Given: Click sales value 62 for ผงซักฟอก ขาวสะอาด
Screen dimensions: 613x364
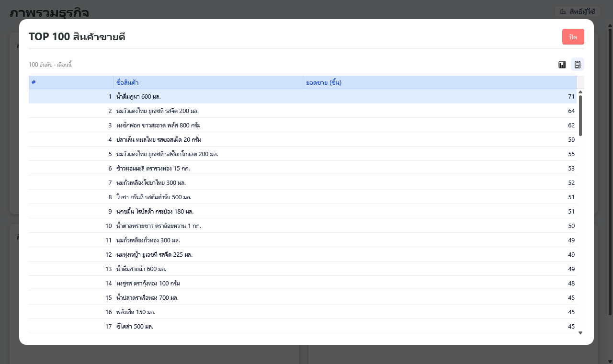Looking at the screenshot, I should [571, 125].
